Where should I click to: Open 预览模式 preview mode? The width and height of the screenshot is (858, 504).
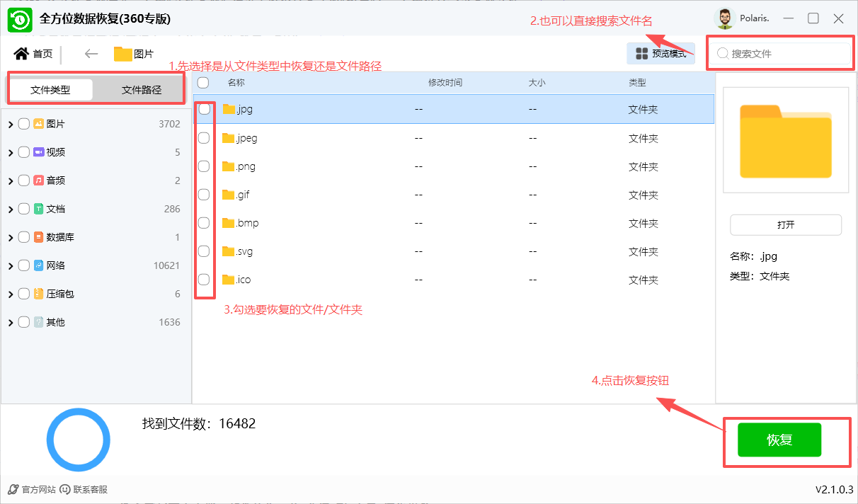660,53
